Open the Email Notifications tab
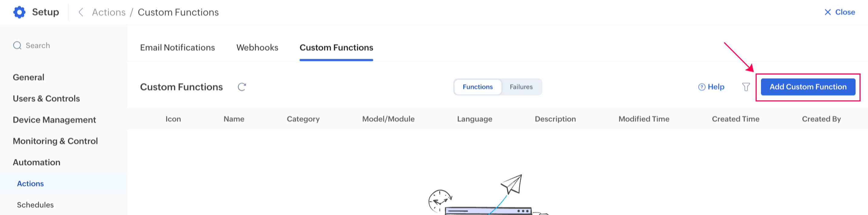The width and height of the screenshot is (868, 215). (x=177, y=48)
